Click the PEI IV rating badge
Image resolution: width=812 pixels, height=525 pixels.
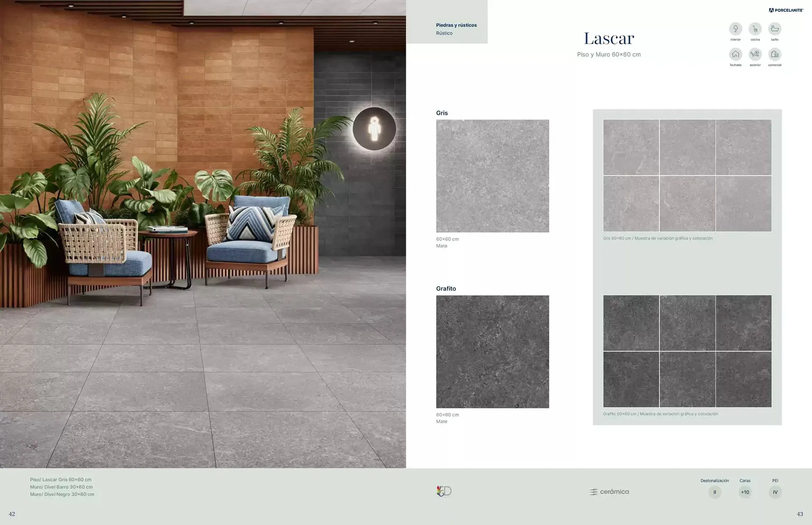click(775, 492)
